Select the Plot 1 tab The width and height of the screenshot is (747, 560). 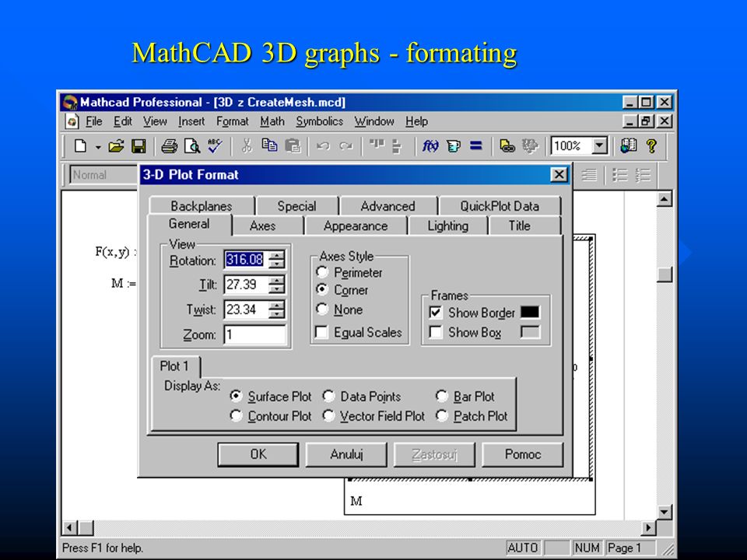[175, 366]
